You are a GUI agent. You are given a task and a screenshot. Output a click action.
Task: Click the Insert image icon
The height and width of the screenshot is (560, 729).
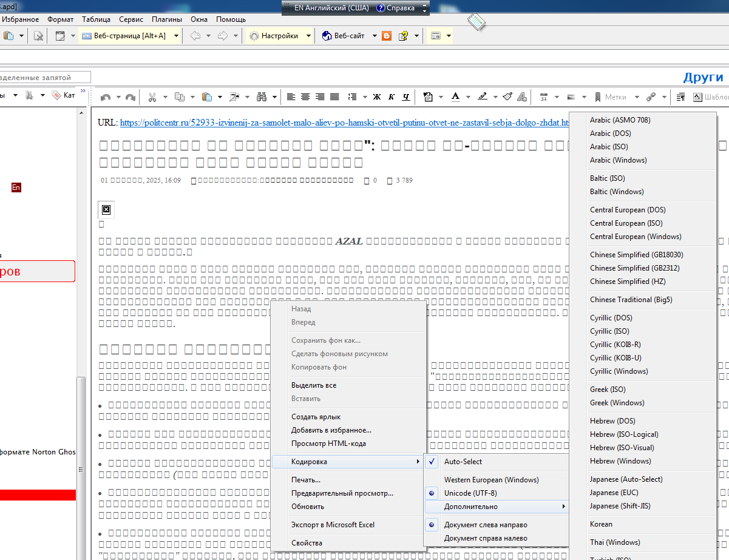(x=234, y=96)
